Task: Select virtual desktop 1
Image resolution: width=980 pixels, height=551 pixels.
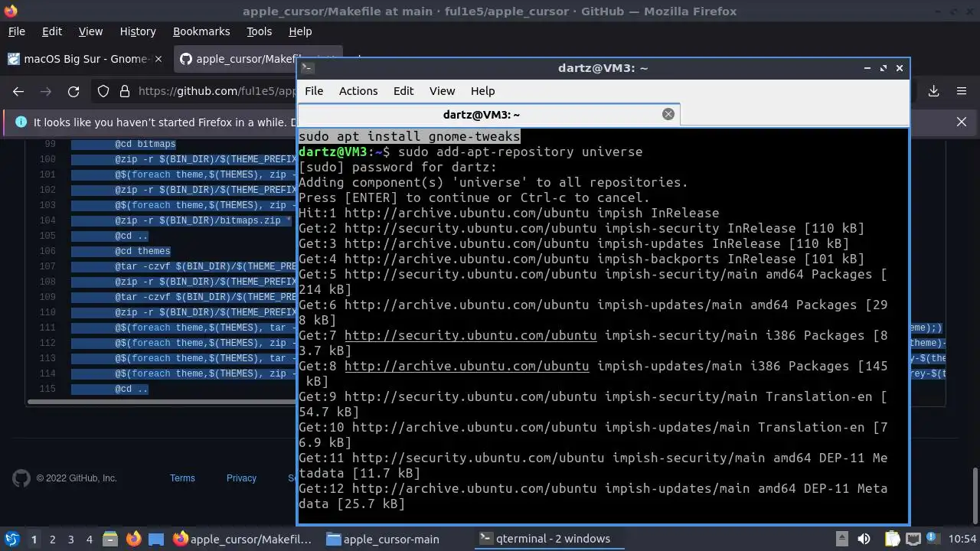Action: point(34,539)
